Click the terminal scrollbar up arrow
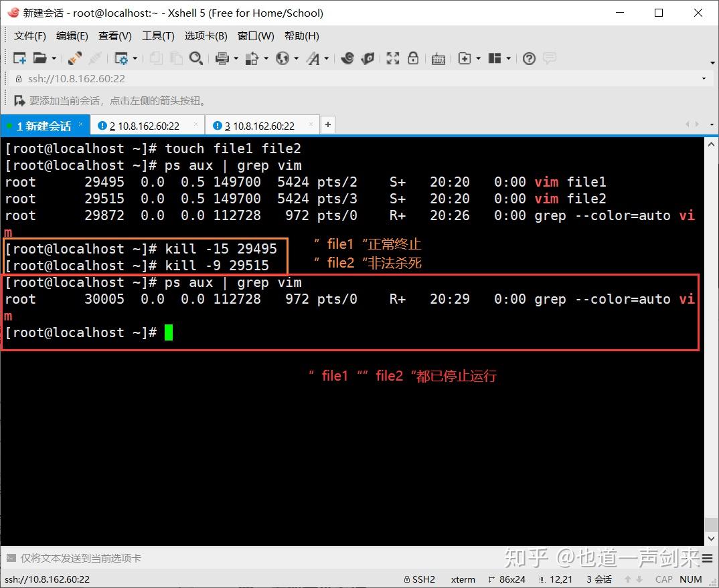The image size is (719, 588). pos(711,144)
